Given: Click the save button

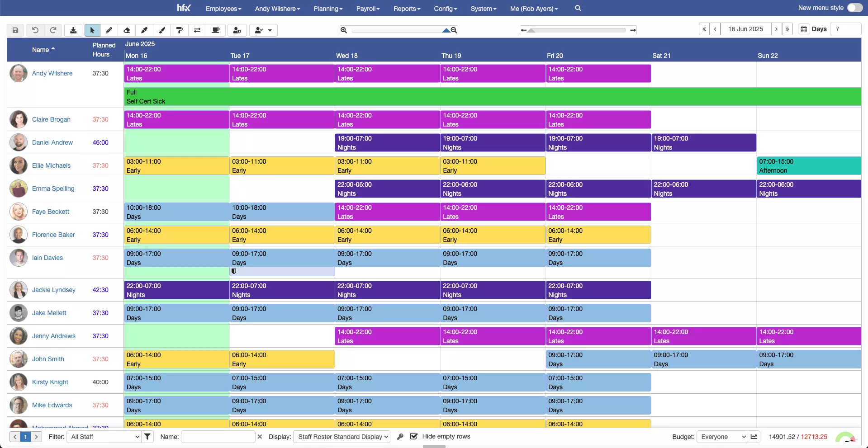Looking at the screenshot, I should 14,30.
